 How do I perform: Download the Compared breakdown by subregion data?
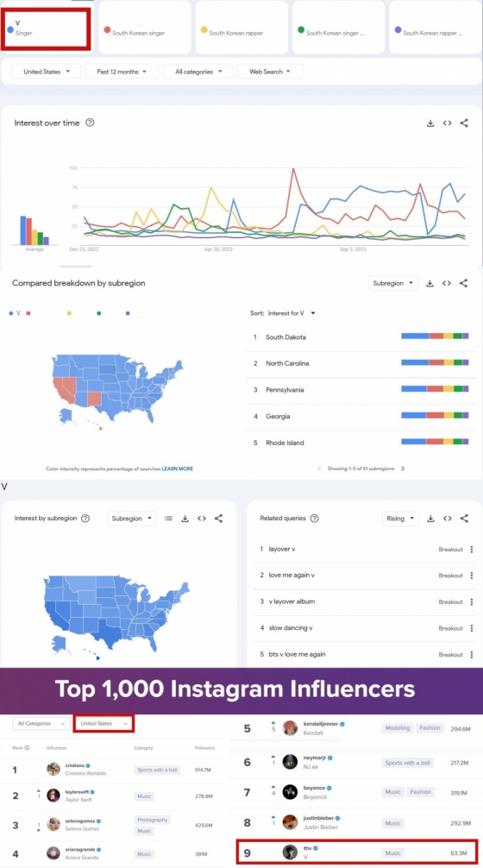click(x=430, y=283)
